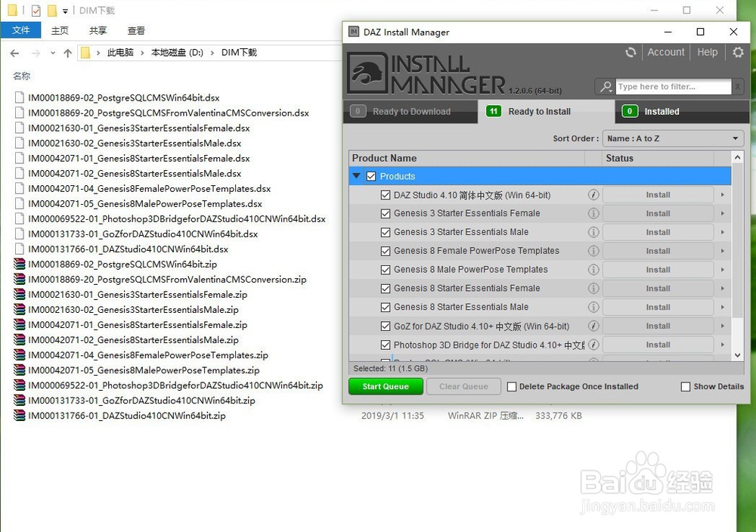Click the filter text field
Screen dimensions: 756x532
point(674,87)
